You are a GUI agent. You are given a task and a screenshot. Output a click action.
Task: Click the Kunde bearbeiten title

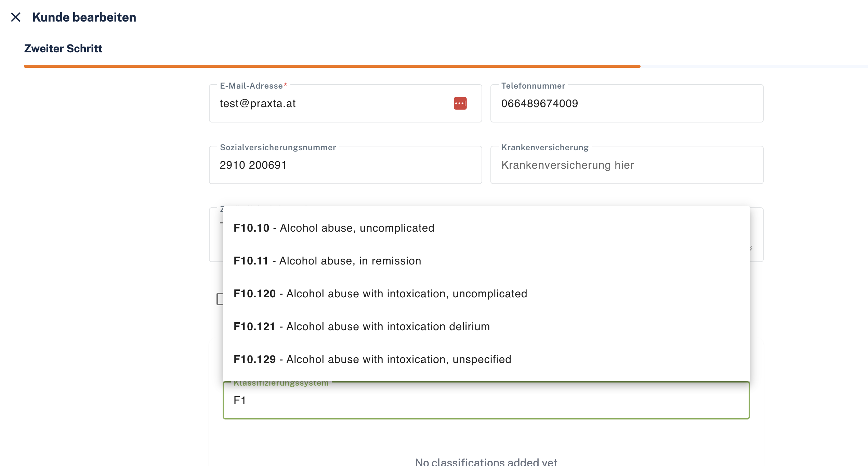[x=84, y=17]
